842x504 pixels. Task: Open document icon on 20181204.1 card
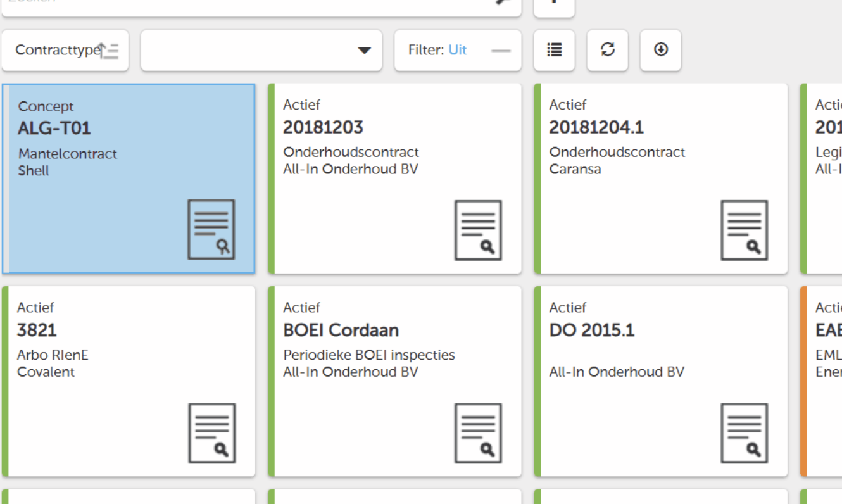(745, 230)
